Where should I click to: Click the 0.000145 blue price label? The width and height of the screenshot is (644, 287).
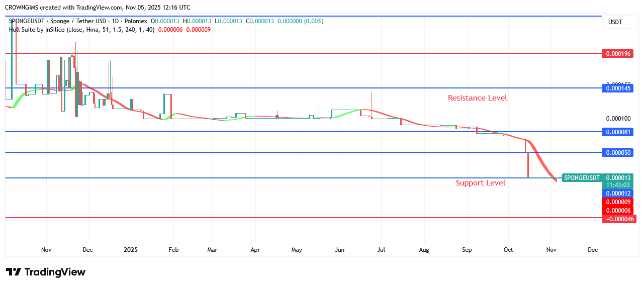point(618,88)
